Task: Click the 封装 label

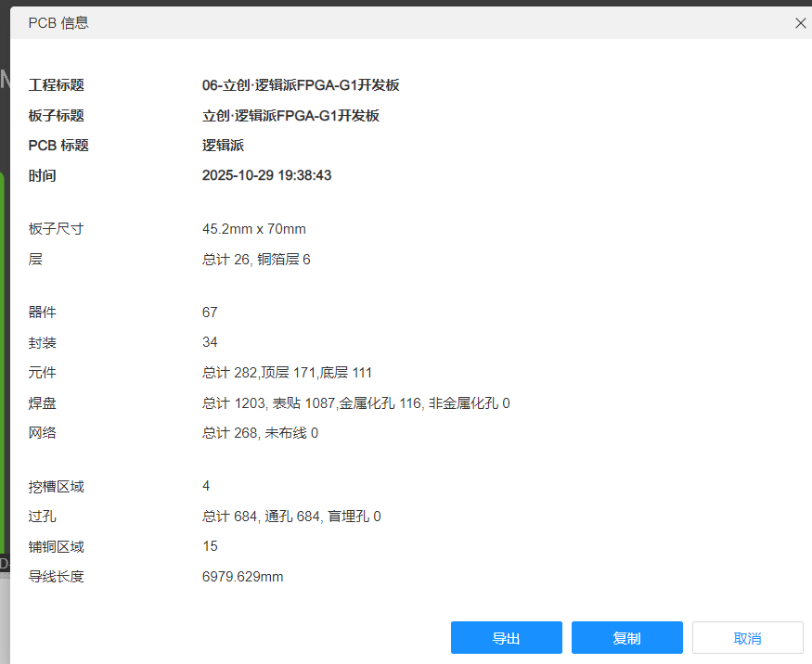Action: (42, 342)
